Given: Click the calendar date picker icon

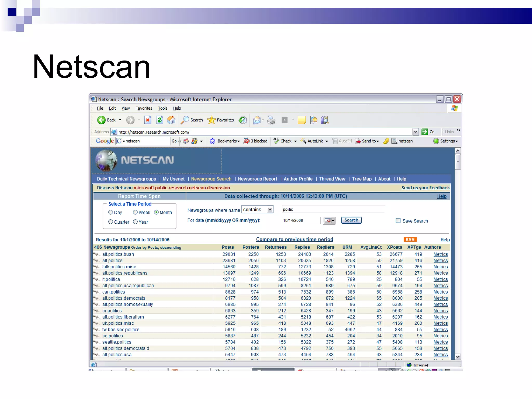Looking at the screenshot, I should coord(329,221).
